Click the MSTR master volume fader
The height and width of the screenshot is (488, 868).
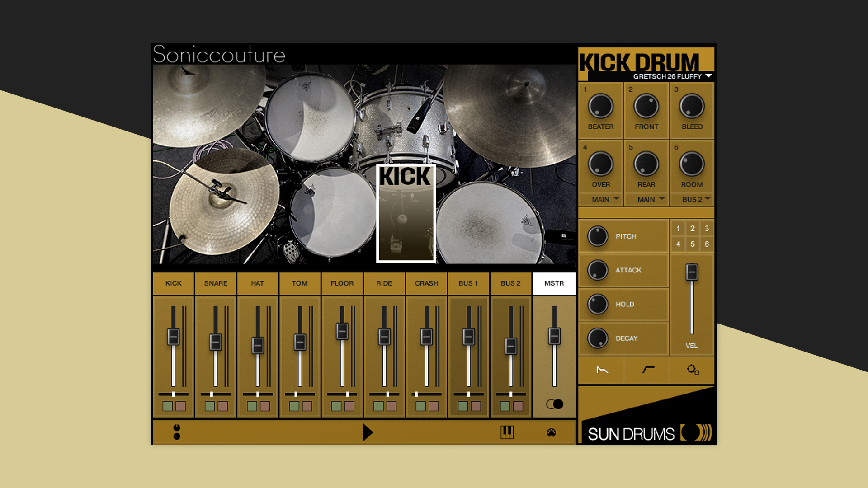tap(554, 336)
